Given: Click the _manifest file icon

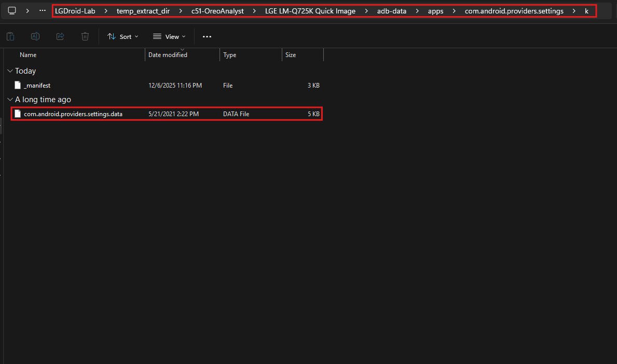Looking at the screenshot, I should (18, 86).
